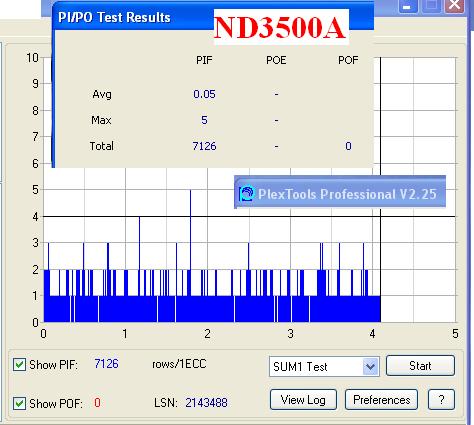This screenshot has height=425, width=474.
Task: Close the window with X button
Action: pyautogui.click(x=455, y=6)
